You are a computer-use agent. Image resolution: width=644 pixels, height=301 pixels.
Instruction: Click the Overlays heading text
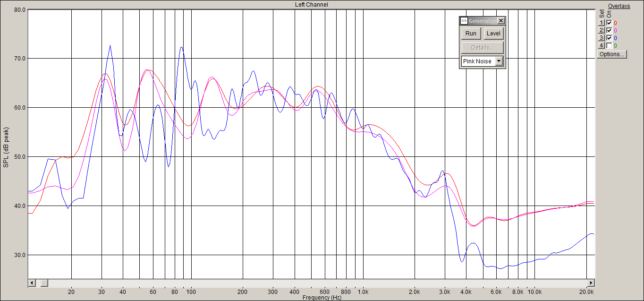pyautogui.click(x=619, y=6)
